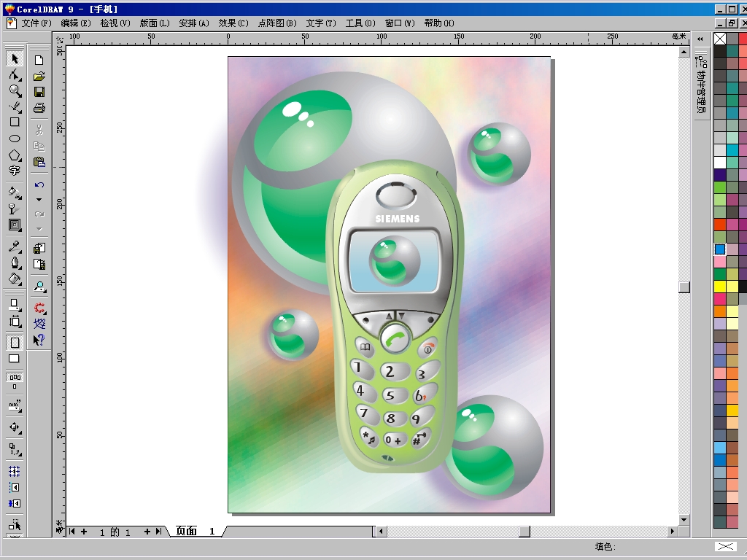The image size is (747, 560).
Task: Click the vertical scrollbar thumb
Action: click(684, 287)
